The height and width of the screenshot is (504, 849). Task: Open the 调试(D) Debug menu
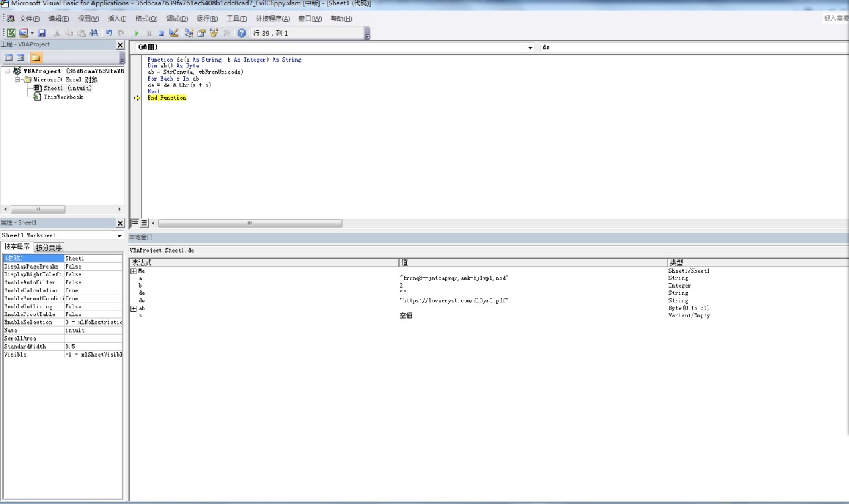(177, 19)
